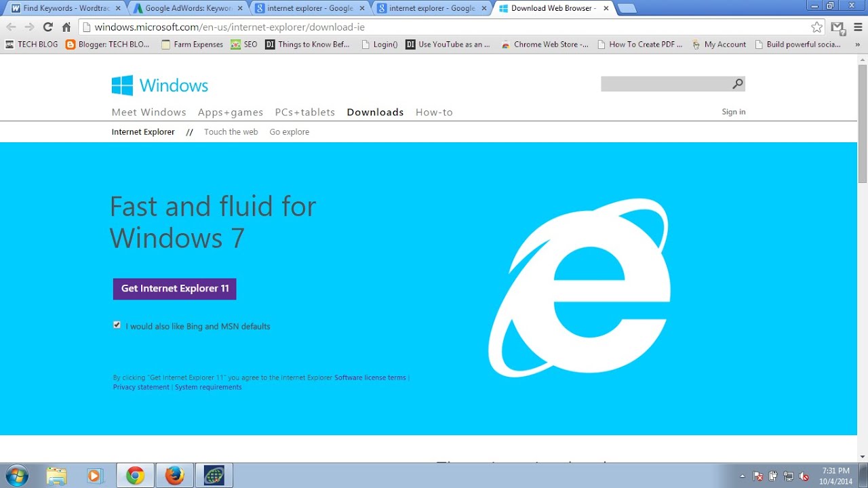Screen dimensions: 868x488
Task: Open Touch the web link
Action: 231,132
